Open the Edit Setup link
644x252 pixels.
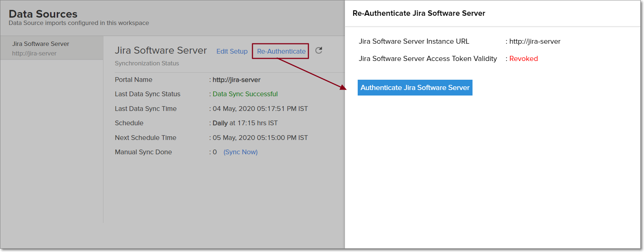pos(232,51)
